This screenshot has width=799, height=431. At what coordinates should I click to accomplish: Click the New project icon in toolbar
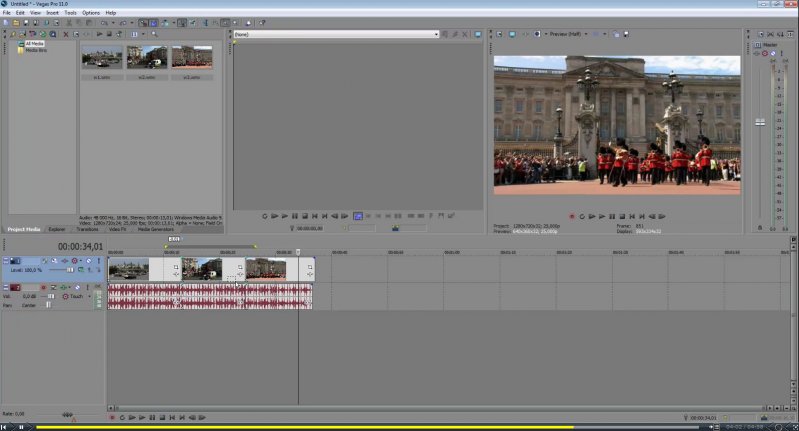pos(6,22)
